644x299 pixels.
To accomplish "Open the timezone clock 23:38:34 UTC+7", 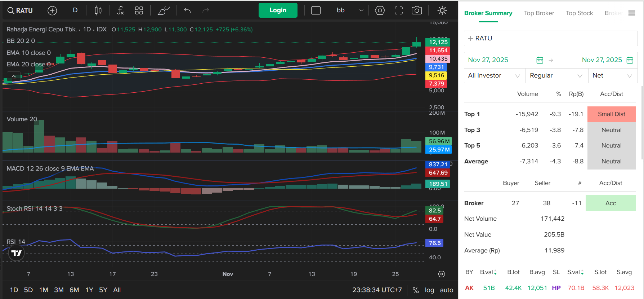I will 377,290.
